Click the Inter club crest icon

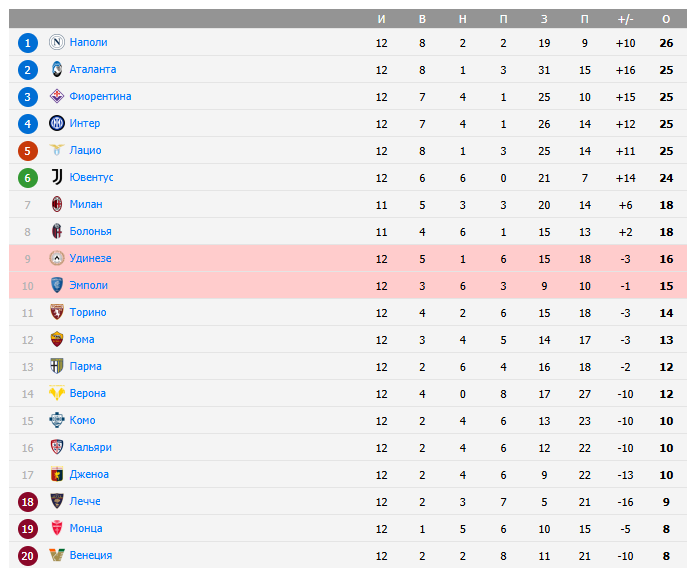(x=57, y=123)
